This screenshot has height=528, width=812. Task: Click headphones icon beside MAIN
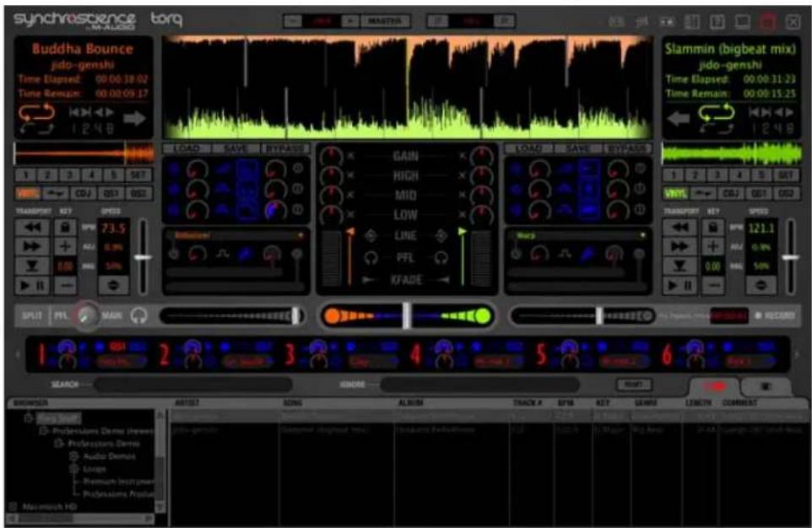click(138, 315)
